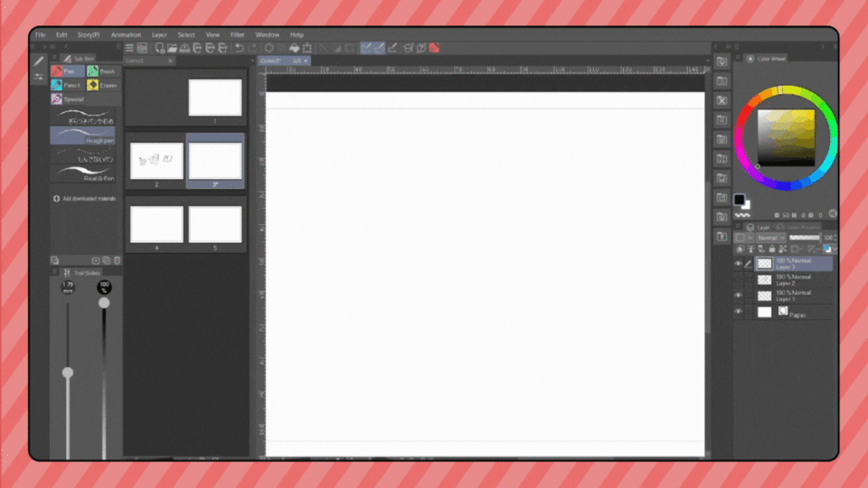
Task: Switch to the Layer Property tab
Action: pos(797,228)
